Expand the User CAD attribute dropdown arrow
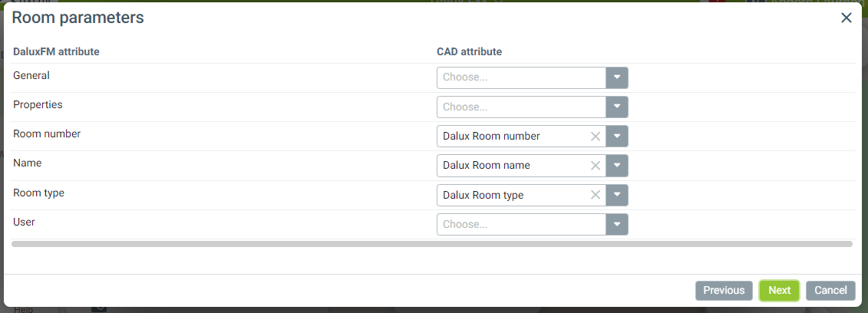868x313 pixels. point(617,225)
